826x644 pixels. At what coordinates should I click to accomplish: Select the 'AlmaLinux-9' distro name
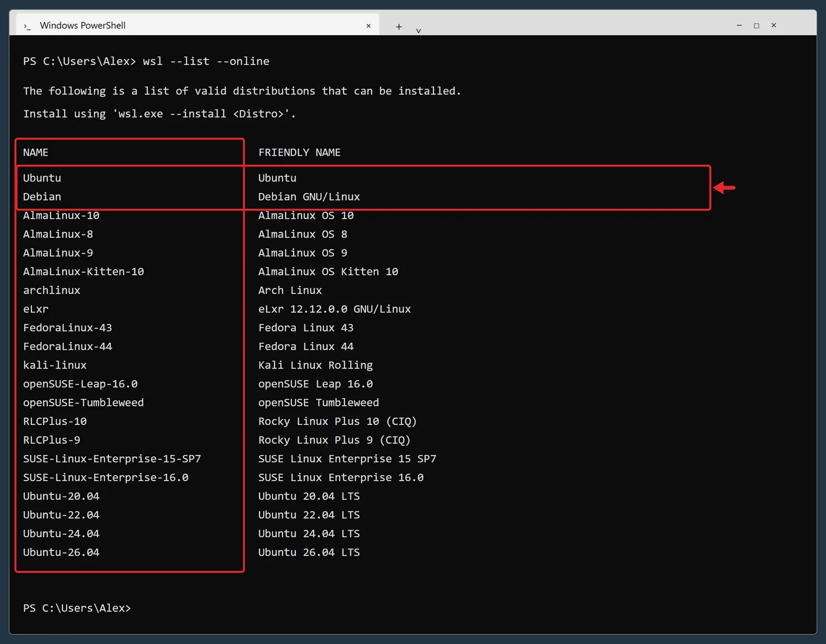pos(58,253)
